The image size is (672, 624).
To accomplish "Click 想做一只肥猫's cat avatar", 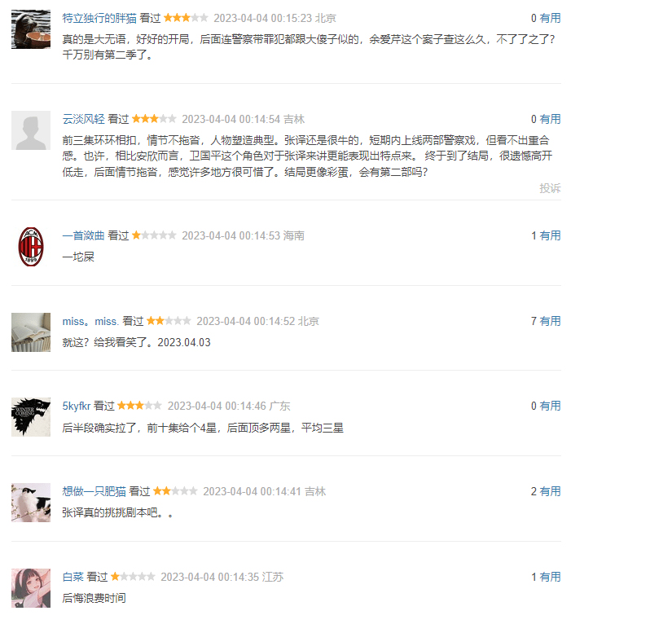I will tap(31, 503).
